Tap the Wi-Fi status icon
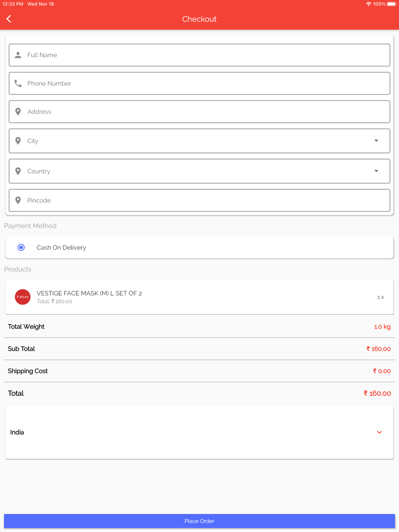 tap(368, 4)
